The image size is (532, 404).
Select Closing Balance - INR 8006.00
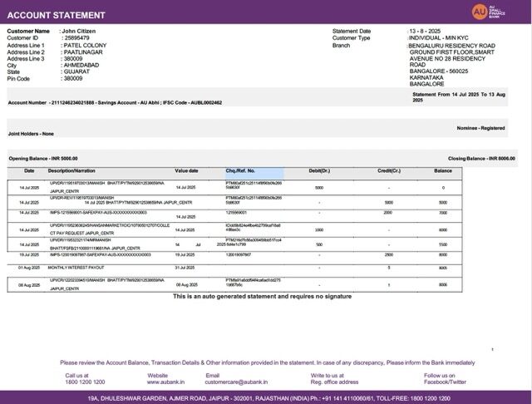click(x=481, y=159)
